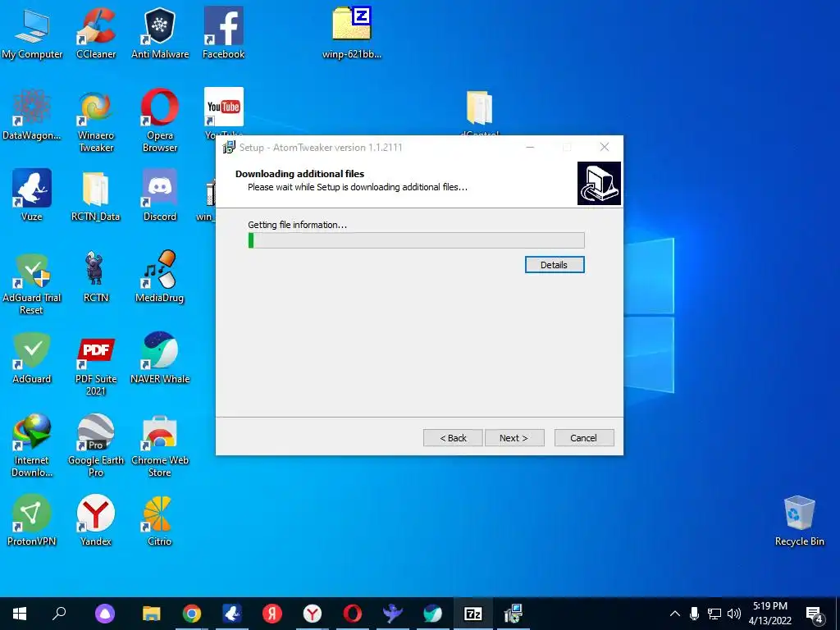This screenshot has height=630, width=840.
Task: Select the NAVER Whale shortcut
Action: coord(160,358)
